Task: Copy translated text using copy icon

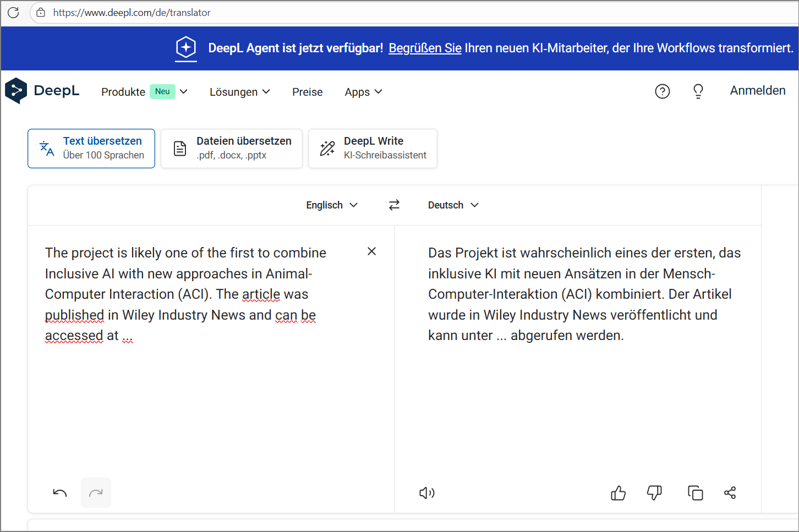Action: (x=695, y=493)
